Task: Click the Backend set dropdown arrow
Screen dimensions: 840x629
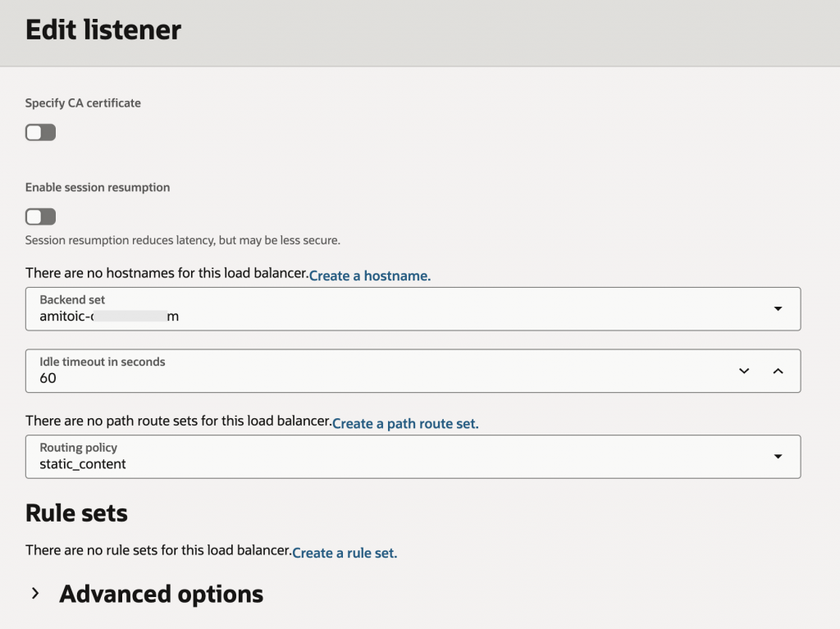Action: pyautogui.click(x=778, y=308)
